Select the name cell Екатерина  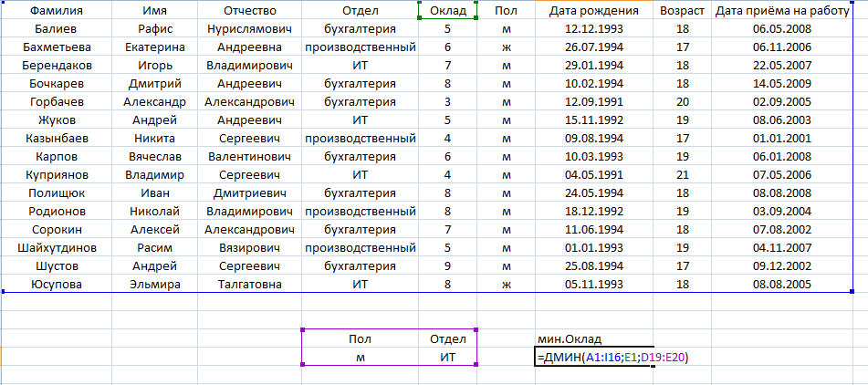click(x=154, y=47)
